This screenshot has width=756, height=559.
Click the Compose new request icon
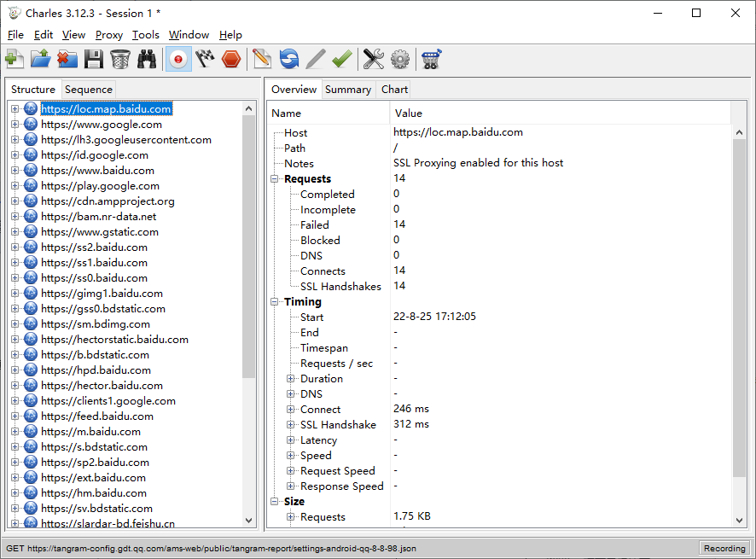[262, 59]
